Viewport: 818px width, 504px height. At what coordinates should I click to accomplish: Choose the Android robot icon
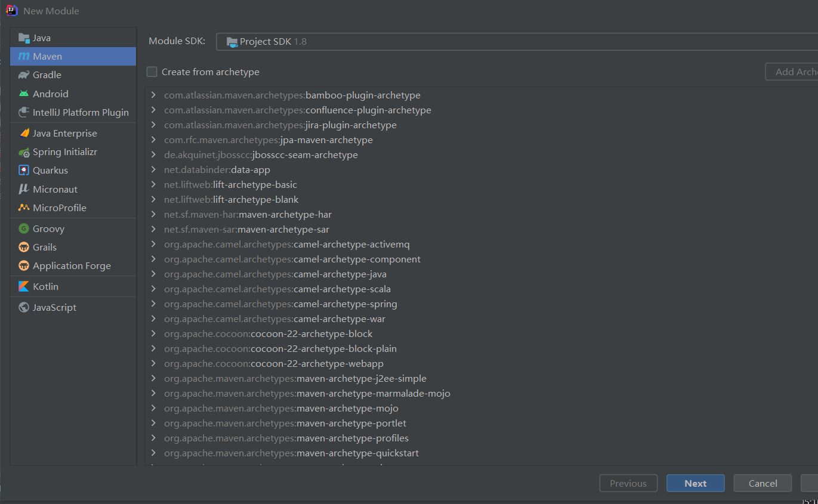(x=24, y=94)
